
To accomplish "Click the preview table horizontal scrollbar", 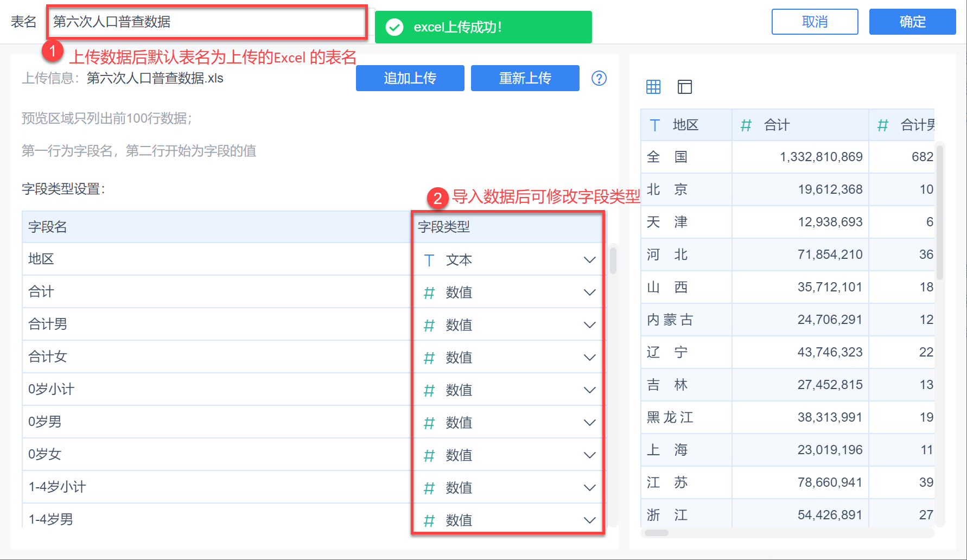I will click(657, 533).
